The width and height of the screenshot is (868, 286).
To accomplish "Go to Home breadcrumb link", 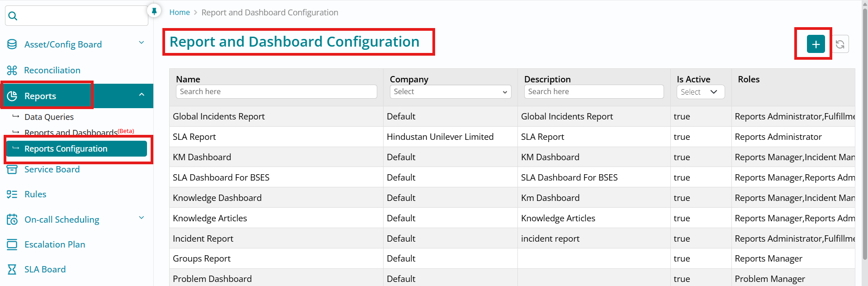I will pyautogui.click(x=180, y=12).
